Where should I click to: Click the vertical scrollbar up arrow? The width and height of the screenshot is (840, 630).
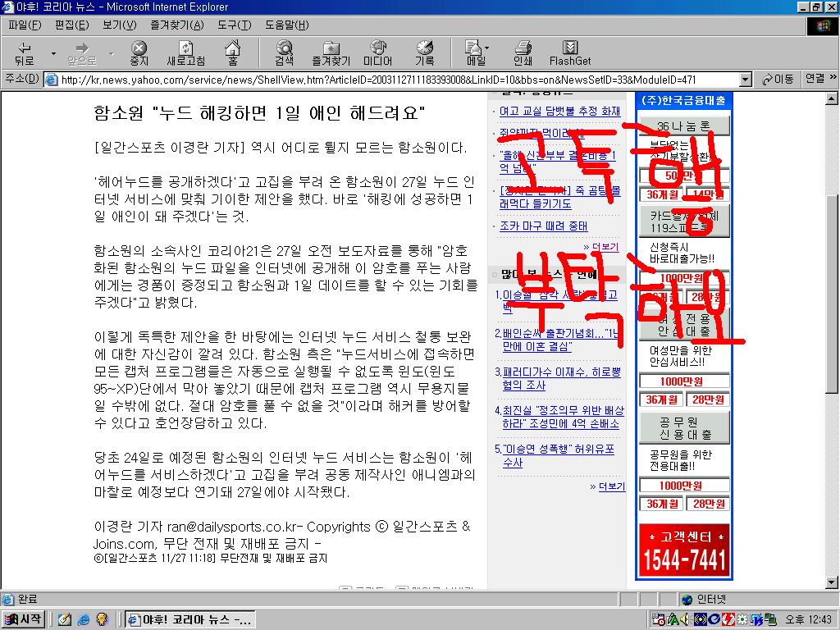point(831,98)
